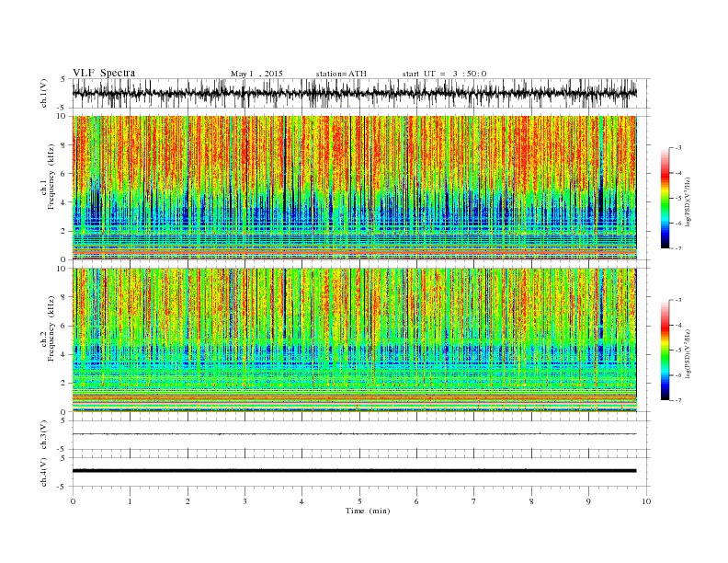Click the "6" minute tick on time axis
Image resolution: width=728 pixels, height=563 pixels.
(416, 501)
